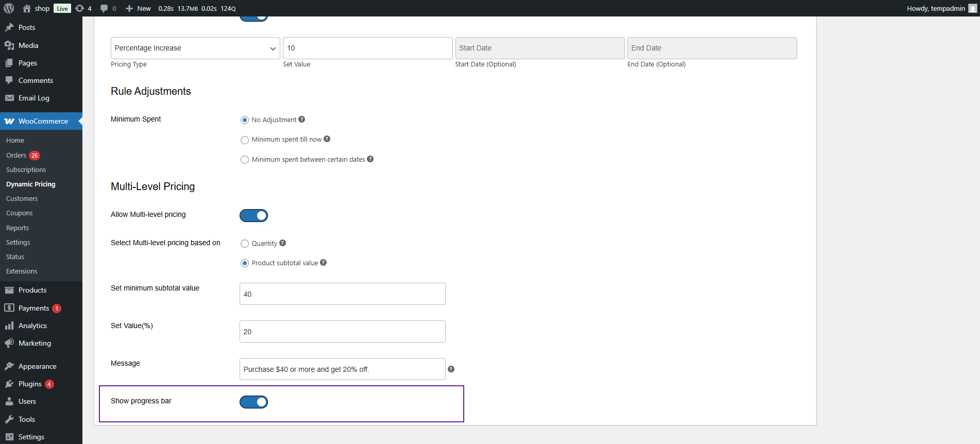Choose Minimum spent between certain dates
Viewport: 980px width, 444px height.
coord(245,160)
